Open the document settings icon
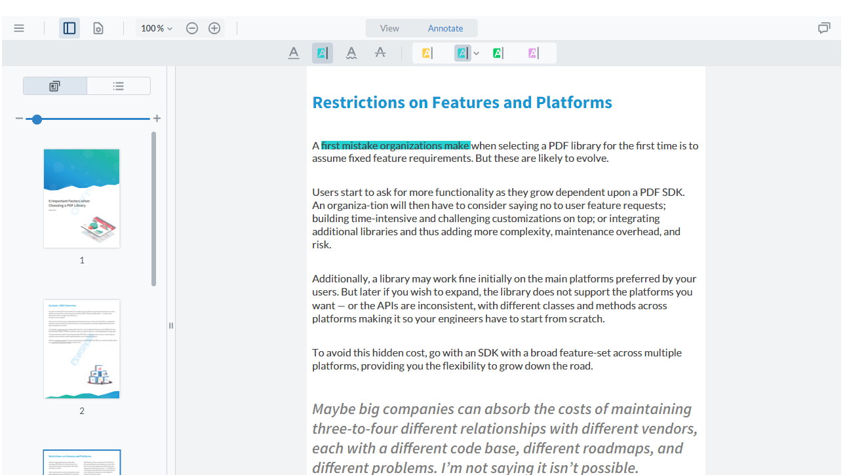 click(98, 28)
